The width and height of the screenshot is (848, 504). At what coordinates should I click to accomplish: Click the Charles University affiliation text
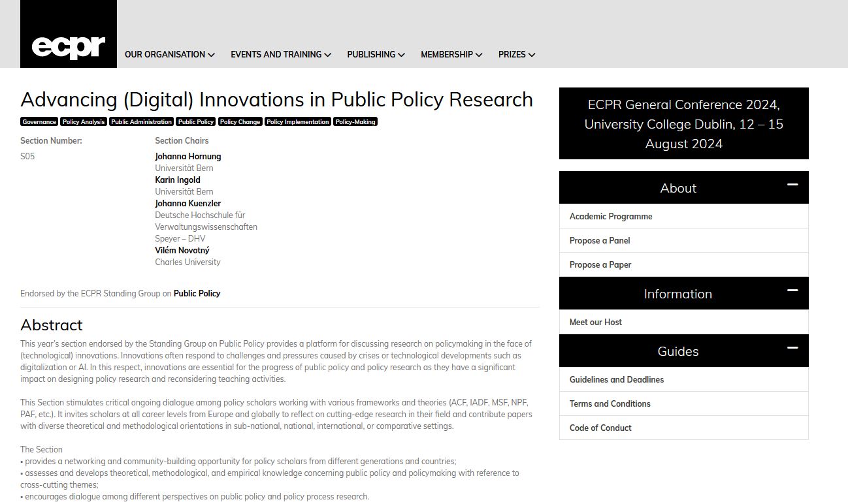coord(188,262)
